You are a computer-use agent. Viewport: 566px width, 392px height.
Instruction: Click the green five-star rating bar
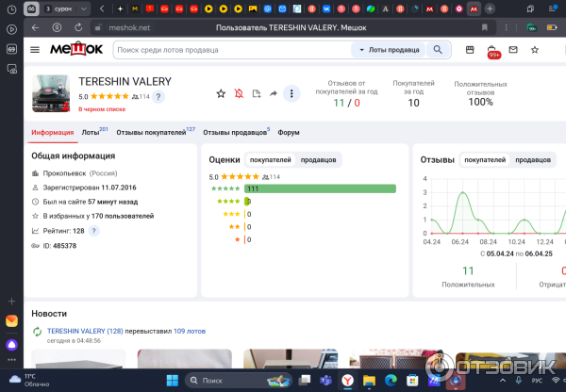click(x=320, y=188)
